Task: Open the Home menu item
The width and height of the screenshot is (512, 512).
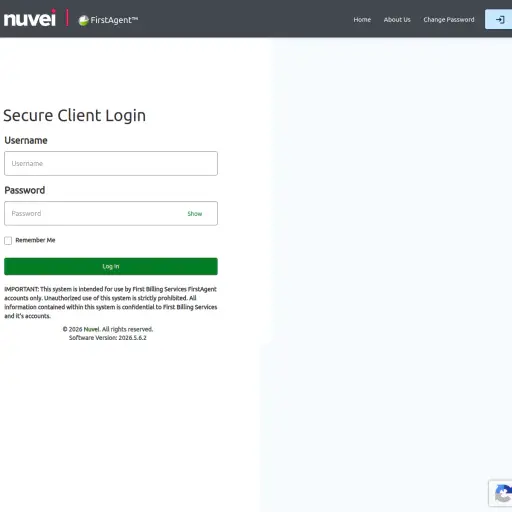Action: click(362, 20)
